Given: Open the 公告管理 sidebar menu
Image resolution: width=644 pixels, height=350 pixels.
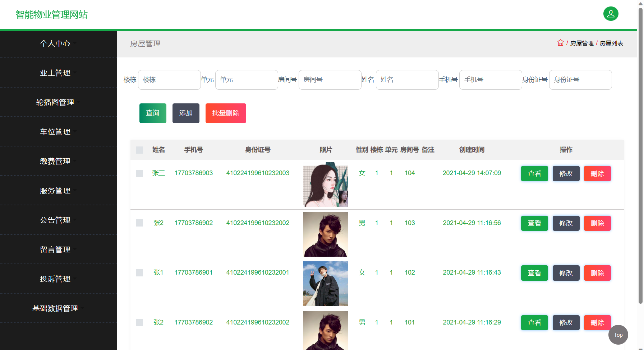Looking at the screenshot, I should (58, 220).
